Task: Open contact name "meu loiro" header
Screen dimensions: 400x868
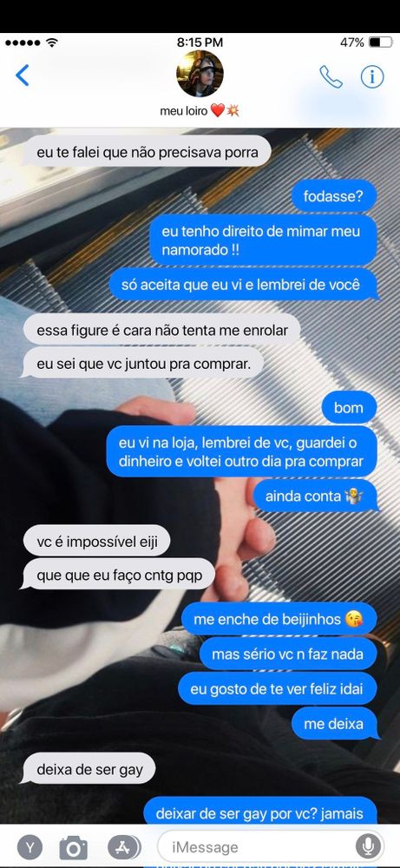Action: point(200,111)
